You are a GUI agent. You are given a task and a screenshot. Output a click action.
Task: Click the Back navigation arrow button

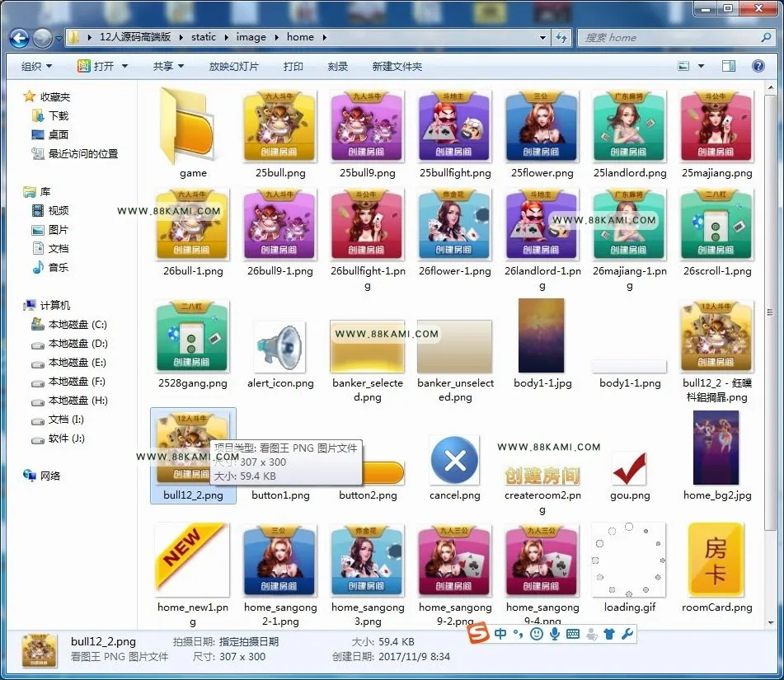(19, 38)
